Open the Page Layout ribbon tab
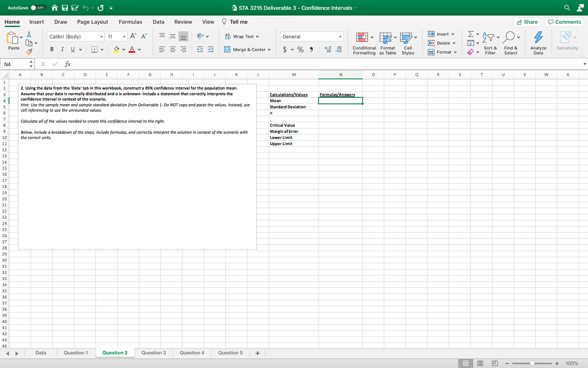588x368 pixels. pyautogui.click(x=93, y=22)
